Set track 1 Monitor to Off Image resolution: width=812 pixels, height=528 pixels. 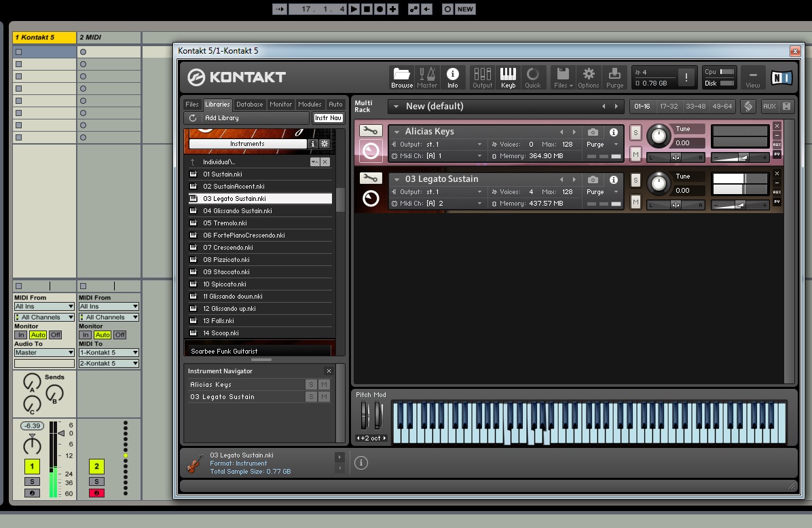56,335
